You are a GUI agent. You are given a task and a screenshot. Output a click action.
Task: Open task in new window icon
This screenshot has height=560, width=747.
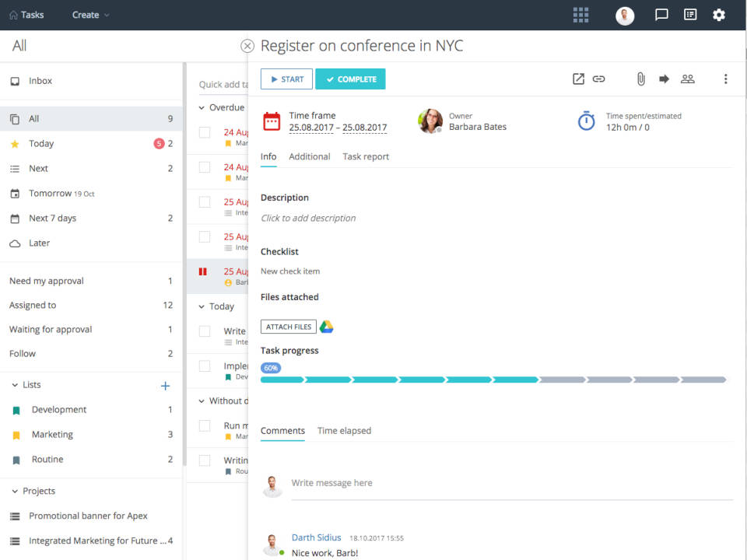(578, 79)
